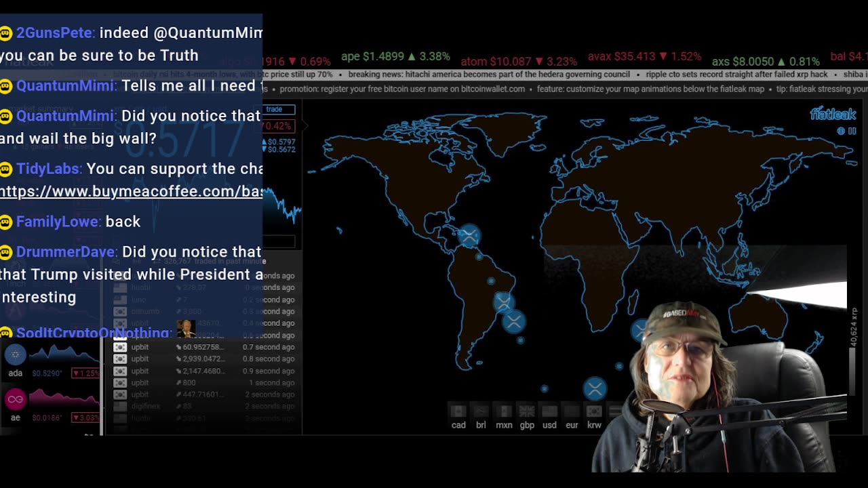Click the $0.5797 high price value
The height and width of the screenshot is (488, 868).
pyautogui.click(x=282, y=142)
